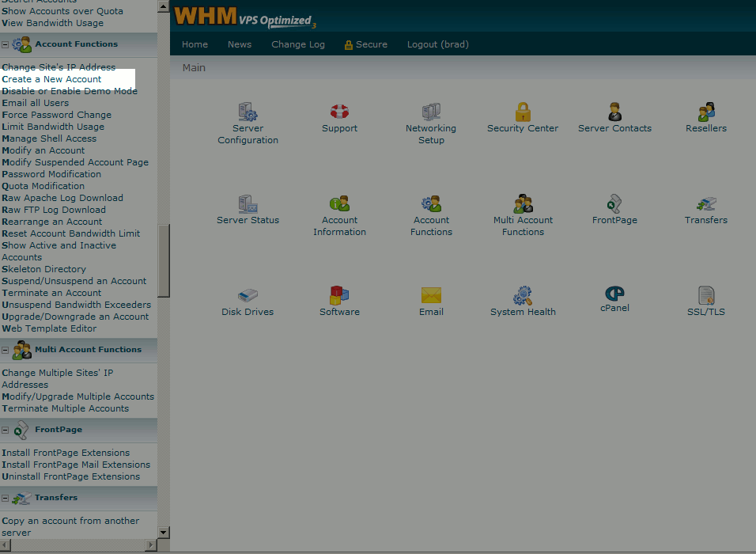Open Quota Modification link
Image resolution: width=756 pixels, height=554 pixels.
click(x=43, y=186)
